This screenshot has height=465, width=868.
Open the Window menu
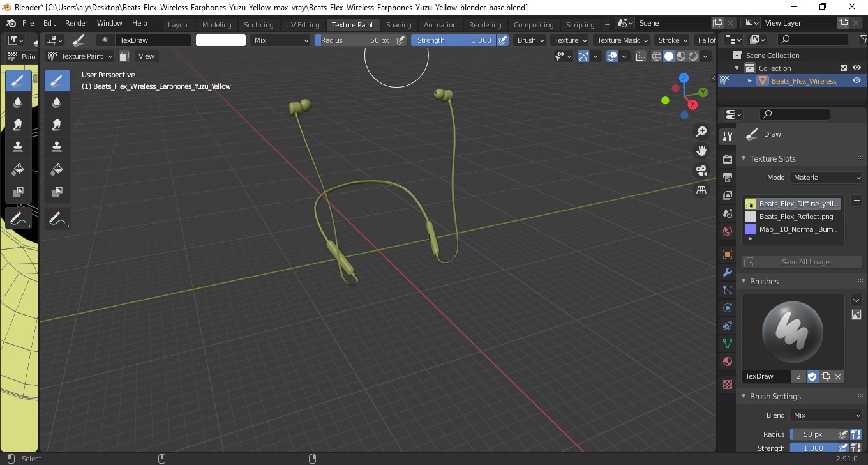[x=110, y=23]
